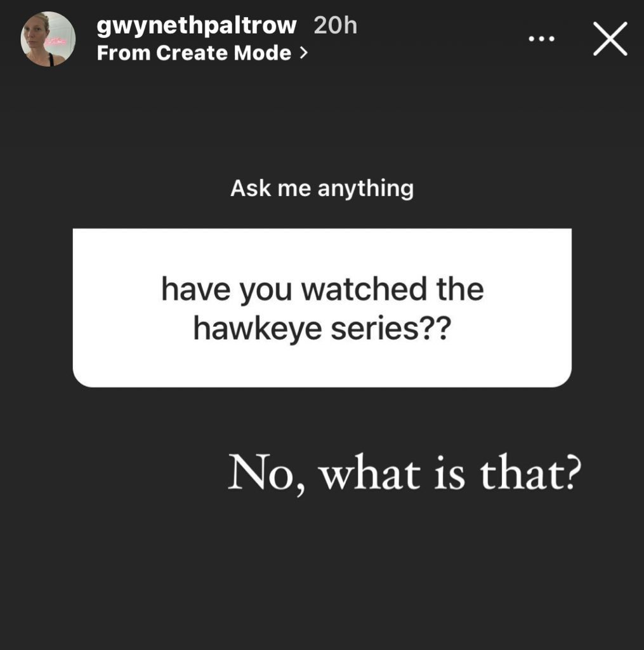Click the 20h story timestamp
The image size is (644, 650).
[x=335, y=25]
